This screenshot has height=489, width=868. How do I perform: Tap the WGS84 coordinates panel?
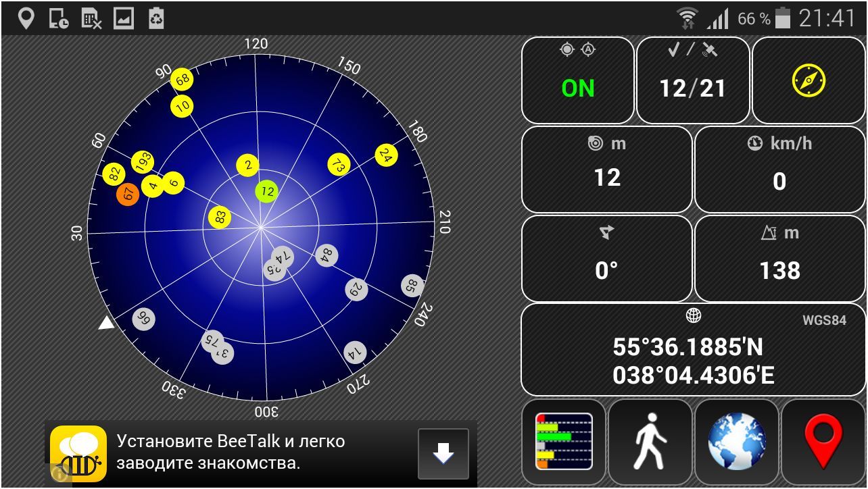tap(693, 350)
